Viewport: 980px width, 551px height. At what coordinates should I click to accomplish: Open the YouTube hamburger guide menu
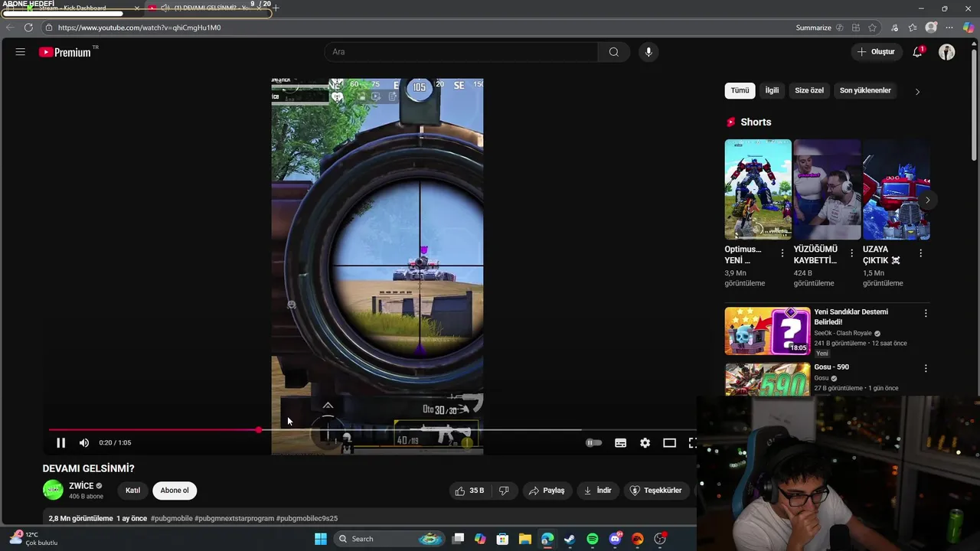pyautogui.click(x=21, y=52)
